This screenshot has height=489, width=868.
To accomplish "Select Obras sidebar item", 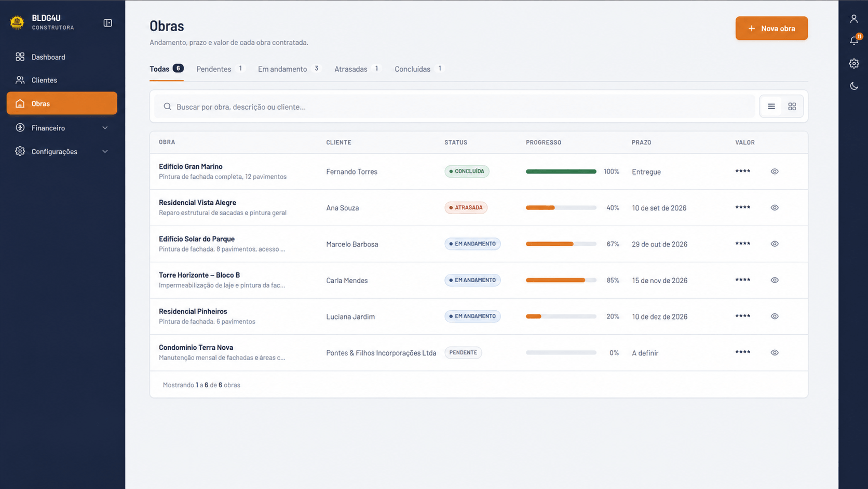I will pos(62,103).
